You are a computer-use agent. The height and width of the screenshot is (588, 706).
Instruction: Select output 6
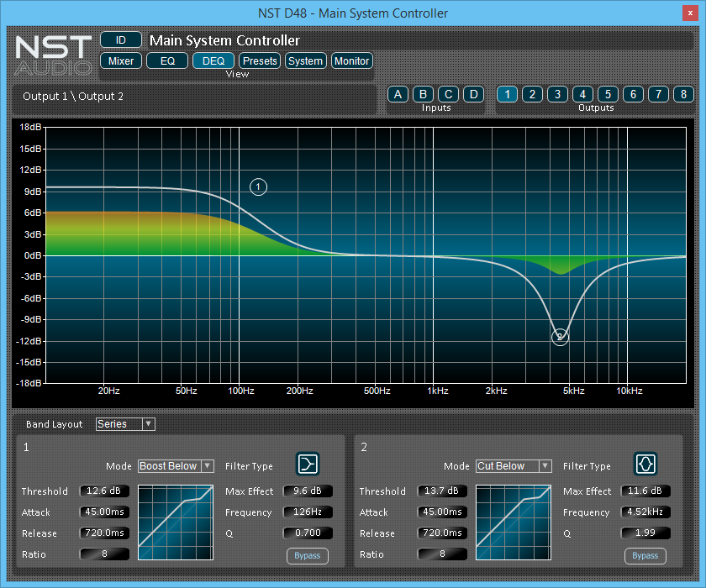click(634, 94)
